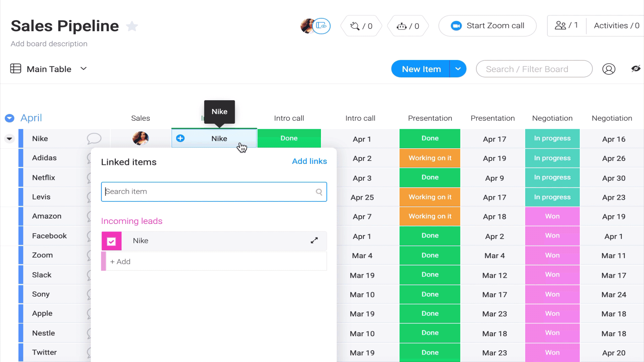This screenshot has height=362, width=644.
Task: Open person filter beside the search bar
Action: coord(609,69)
